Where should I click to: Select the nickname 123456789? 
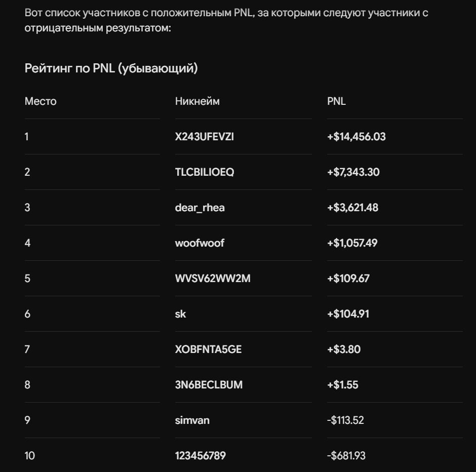point(200,456)
